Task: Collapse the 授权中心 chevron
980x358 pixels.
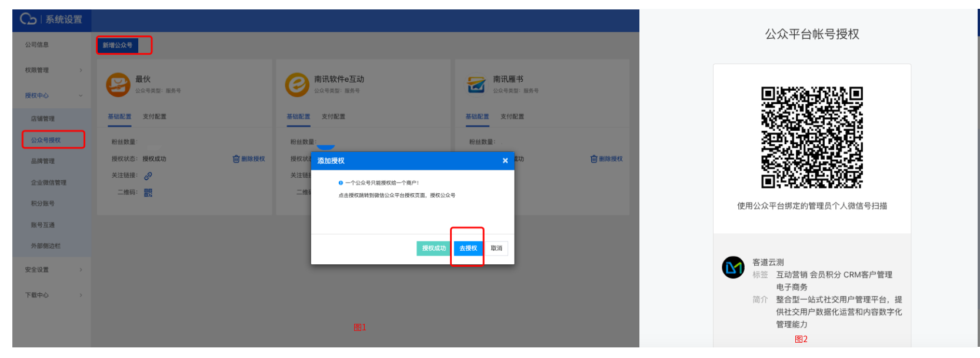Action: 81,95
